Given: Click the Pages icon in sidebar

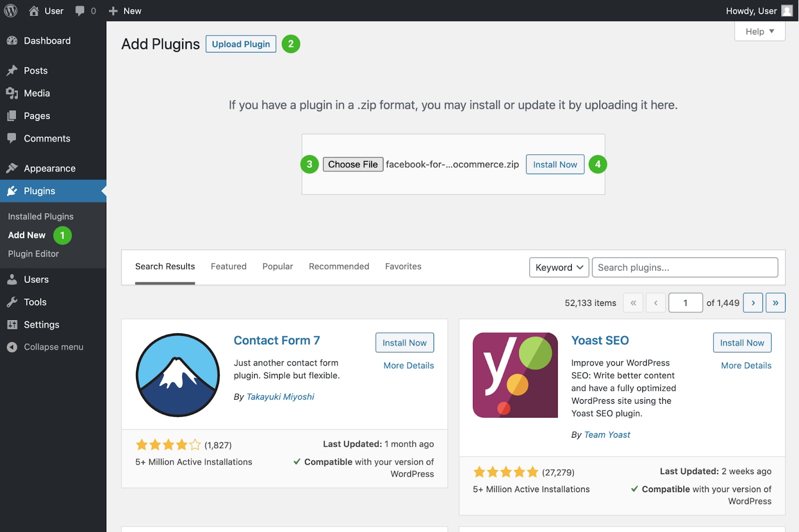Looking at the screenshot, I should click(x=12, y=116).
